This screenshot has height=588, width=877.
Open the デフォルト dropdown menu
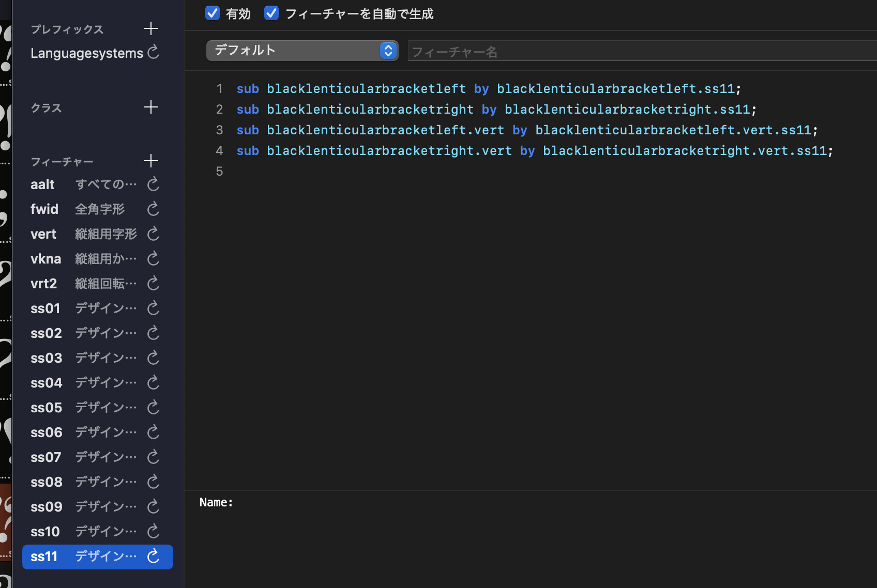302,51
